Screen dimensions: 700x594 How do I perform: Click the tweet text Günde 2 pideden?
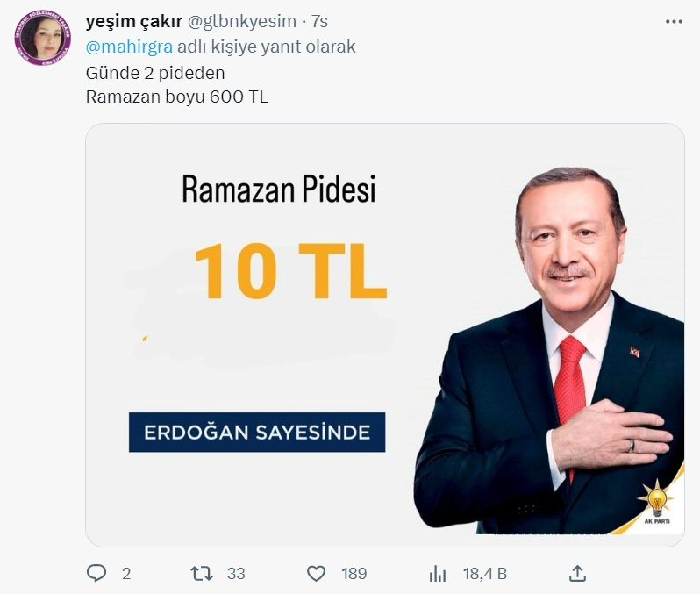coord(155,73)
